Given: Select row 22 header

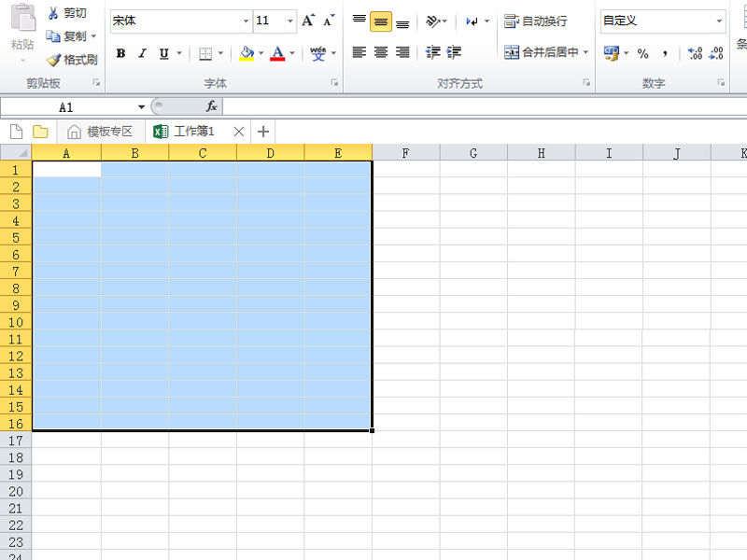Looking at the screenshot, I should [x=16, y=525].
